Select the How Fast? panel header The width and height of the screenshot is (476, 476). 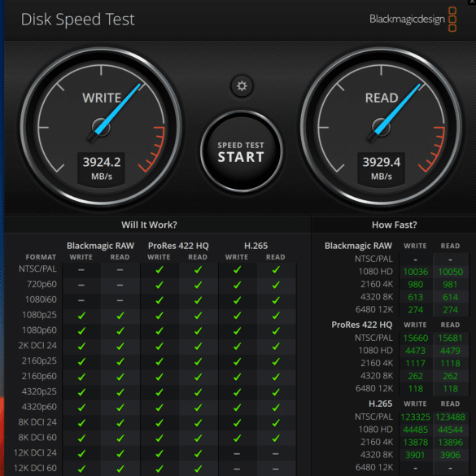click(395, 225)
